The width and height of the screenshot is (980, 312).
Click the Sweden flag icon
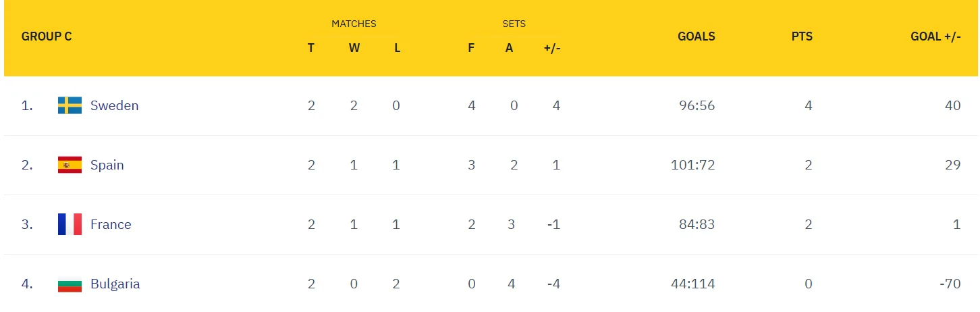point(70,105)
